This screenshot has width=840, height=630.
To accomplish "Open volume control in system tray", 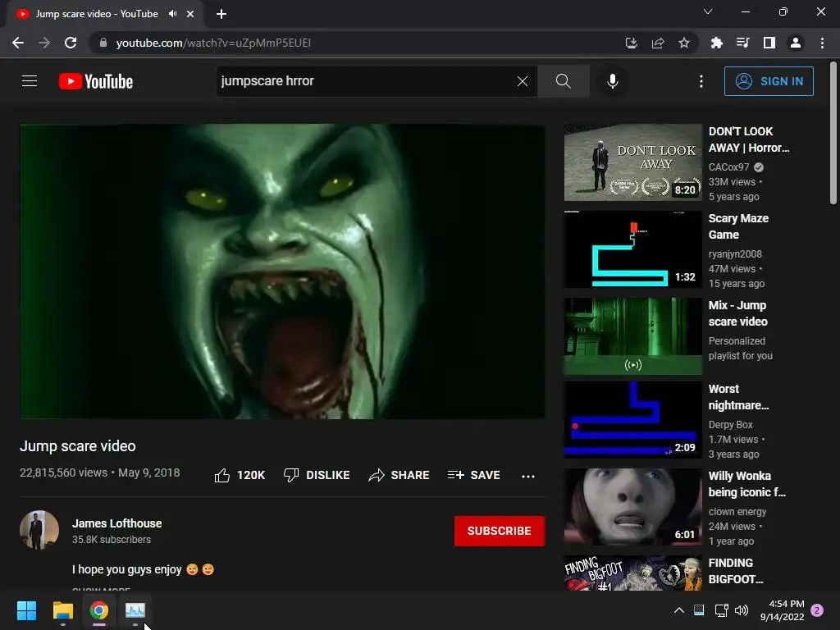I will 742,610.
